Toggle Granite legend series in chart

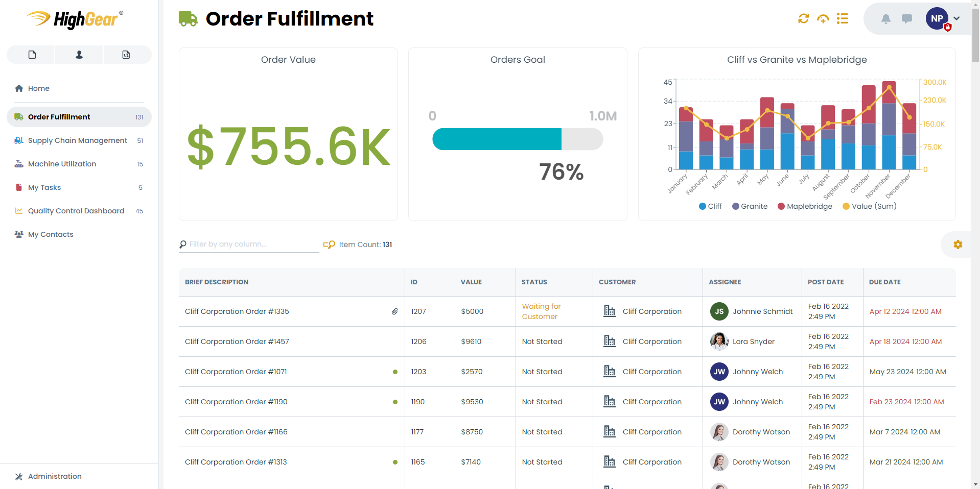pyautogui.click(x=750, y=206)
